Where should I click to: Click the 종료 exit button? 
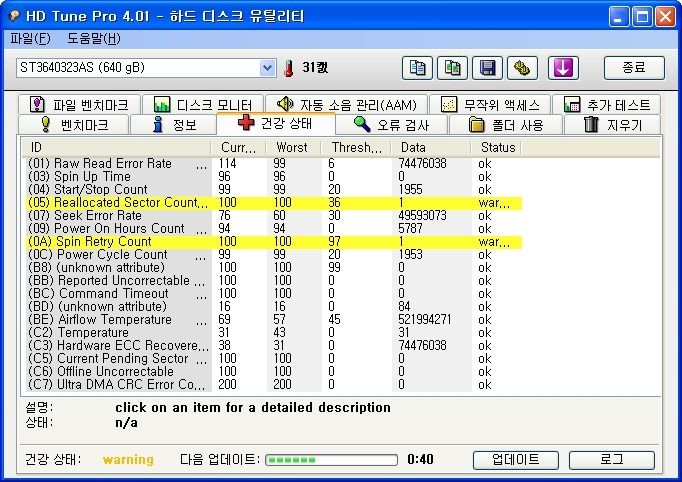(x=634, y=68)
